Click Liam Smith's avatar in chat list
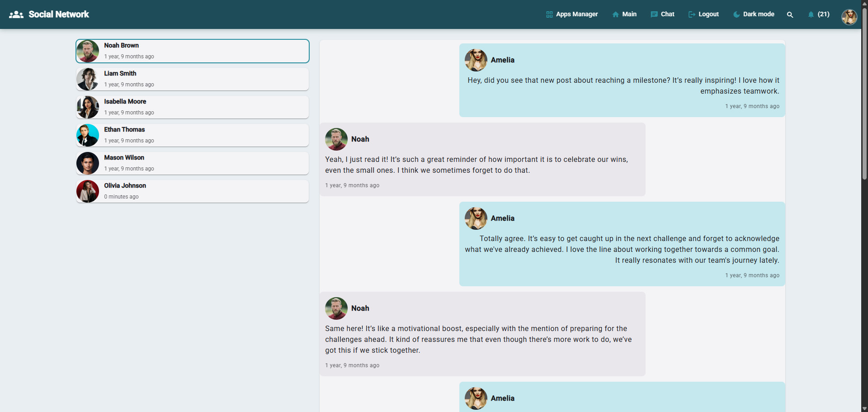The image size is (868, 412). [x=88, y=79]
